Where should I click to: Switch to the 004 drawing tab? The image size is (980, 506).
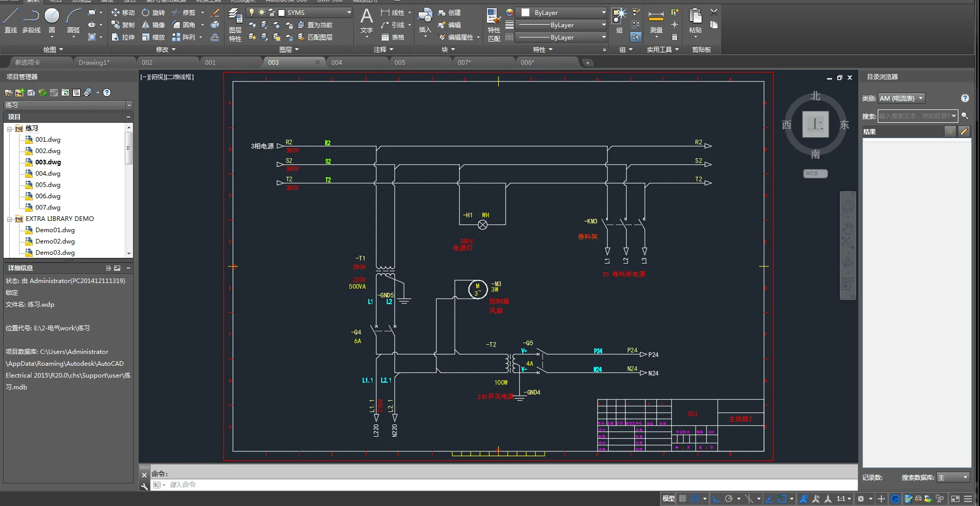(x=357, y=62)
